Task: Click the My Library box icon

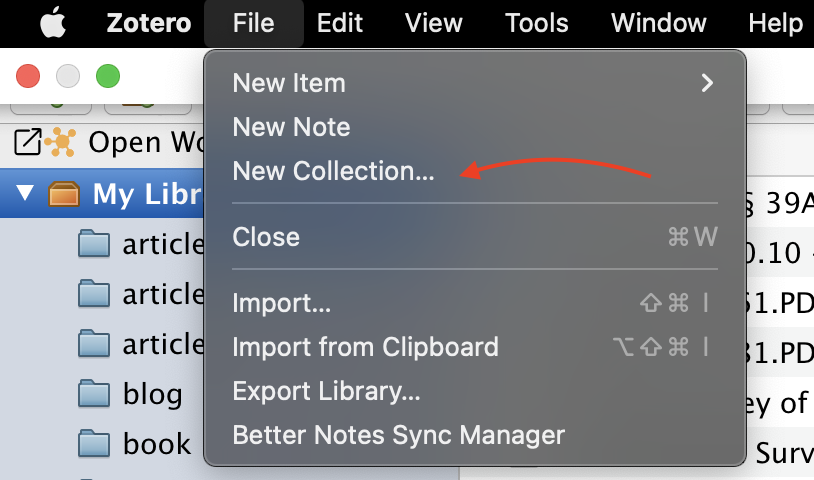Action: point(64,194)
